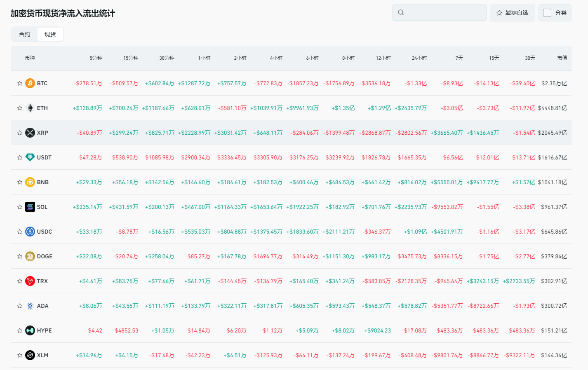This screenshot has height=370, width=588.
Task: Click page title 加密货币现货净流入流出统计
Action: tap(63, 13)
